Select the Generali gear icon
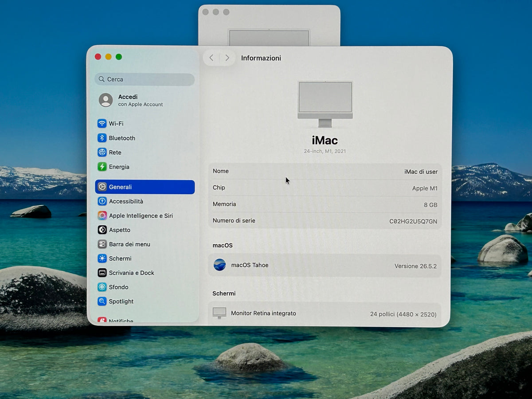Viewport: 532px width, 399px height. pos(102,187)
